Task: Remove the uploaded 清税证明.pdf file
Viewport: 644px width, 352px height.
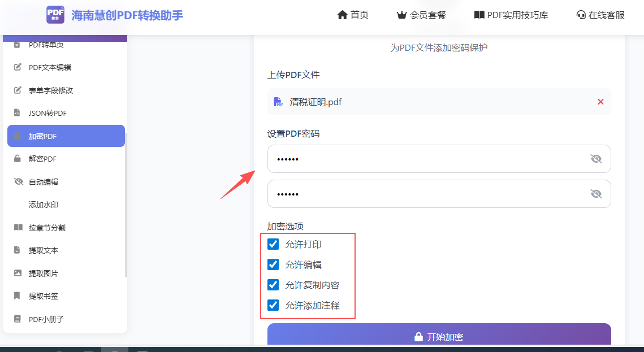Action: [600, 102]
